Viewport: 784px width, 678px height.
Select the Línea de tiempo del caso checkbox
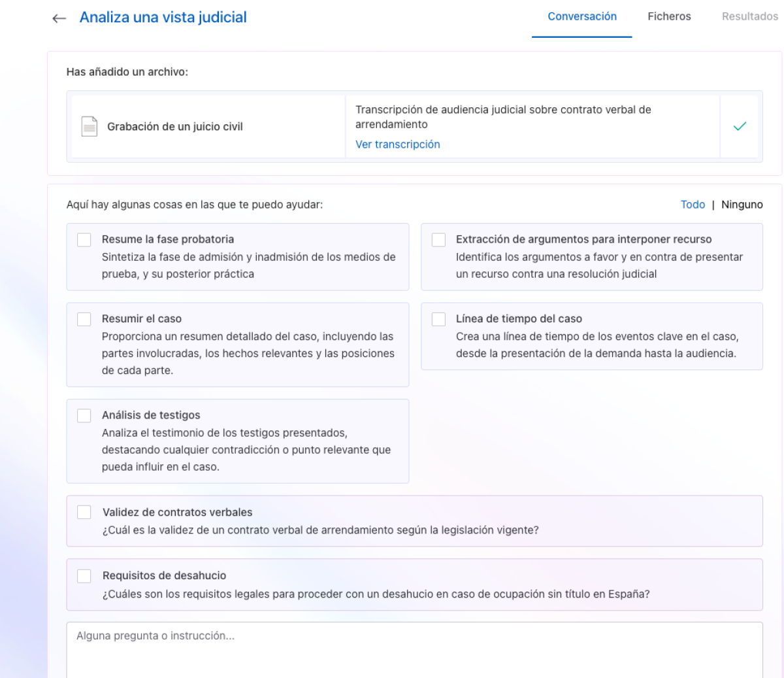click(438, 319)
